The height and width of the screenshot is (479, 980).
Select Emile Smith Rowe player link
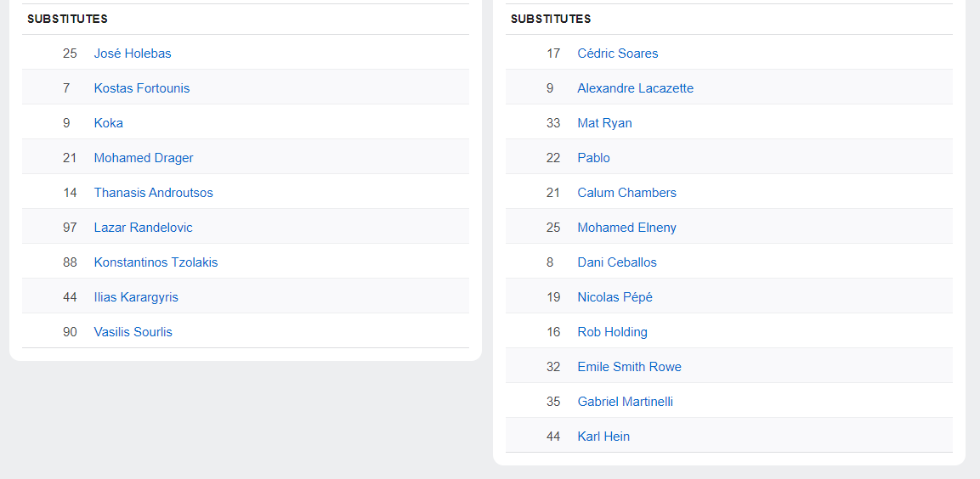point(629,367)
